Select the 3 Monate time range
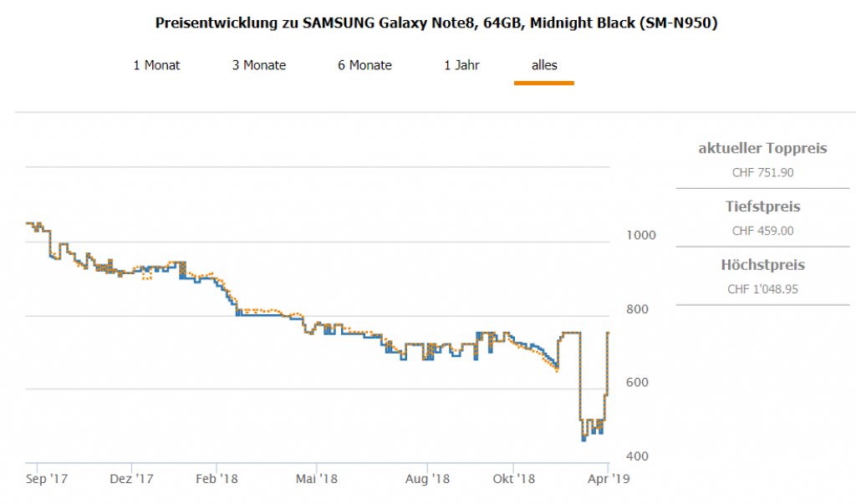 259,65
